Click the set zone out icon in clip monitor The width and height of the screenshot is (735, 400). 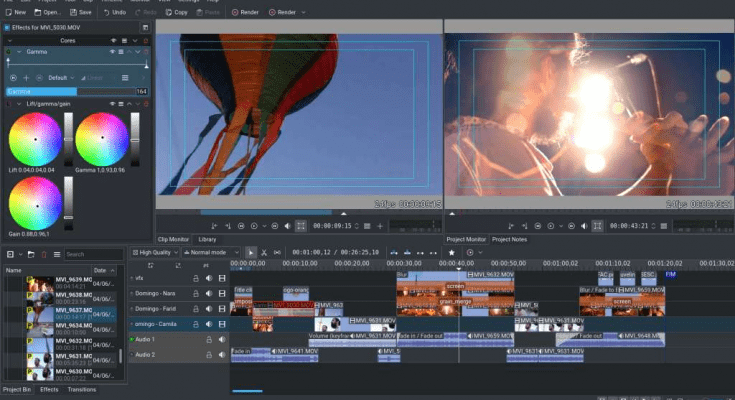tap(228, 226)
